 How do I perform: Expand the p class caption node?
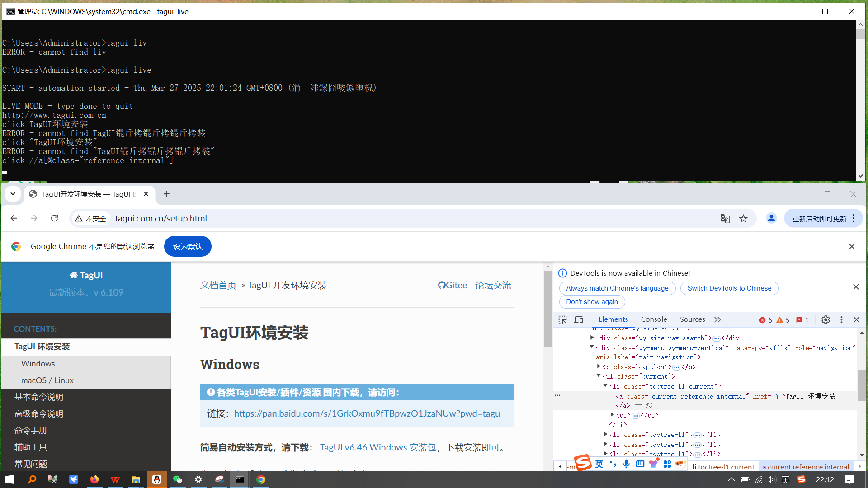[599, 366]
